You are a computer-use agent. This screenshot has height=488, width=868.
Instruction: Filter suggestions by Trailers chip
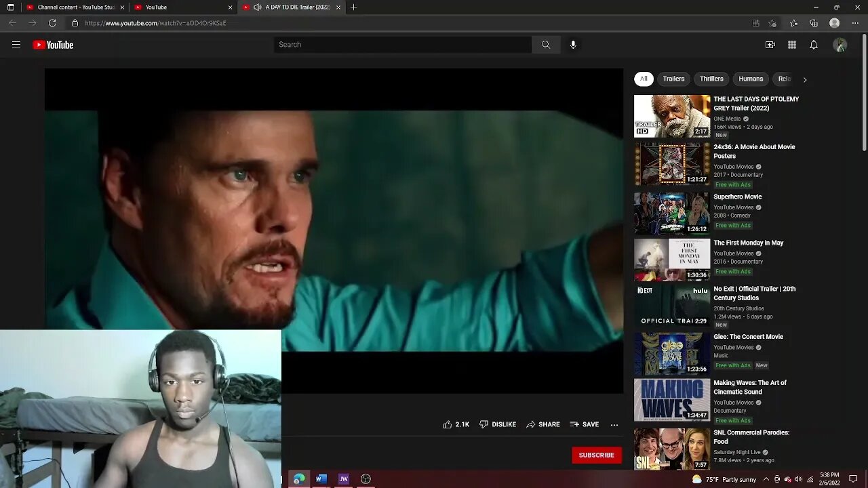point(673,79)
